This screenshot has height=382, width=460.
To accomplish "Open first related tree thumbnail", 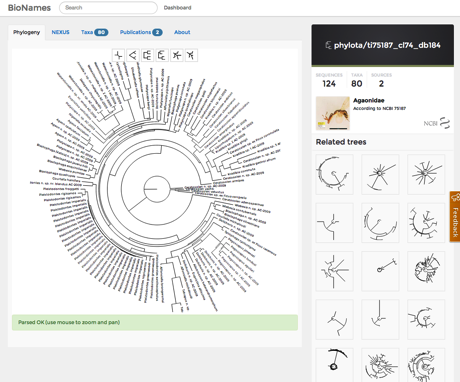I will point(334,174).
